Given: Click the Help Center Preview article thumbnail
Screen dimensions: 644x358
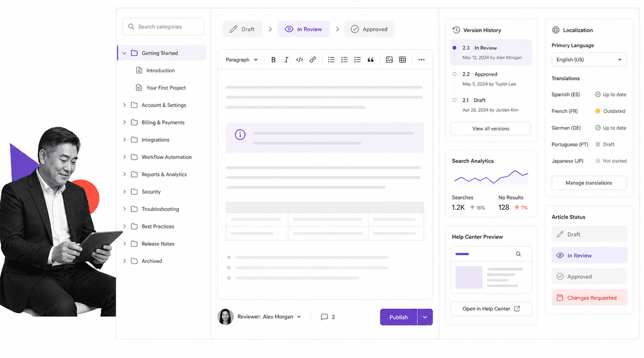Looking at the screenshot, I should pos(468,277).
